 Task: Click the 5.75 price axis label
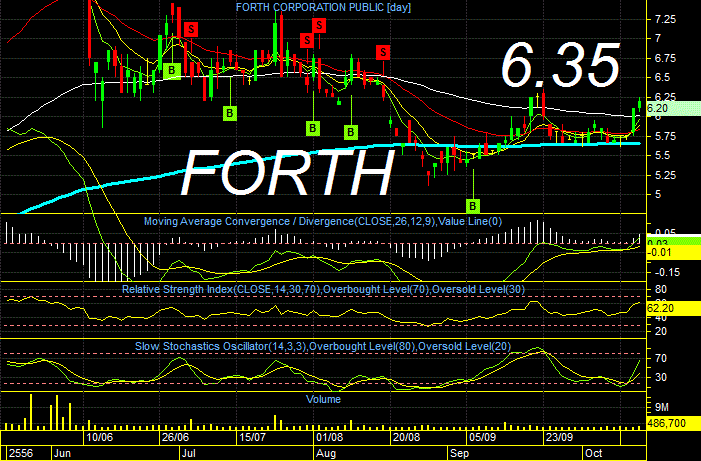click(x=665, y=136)
